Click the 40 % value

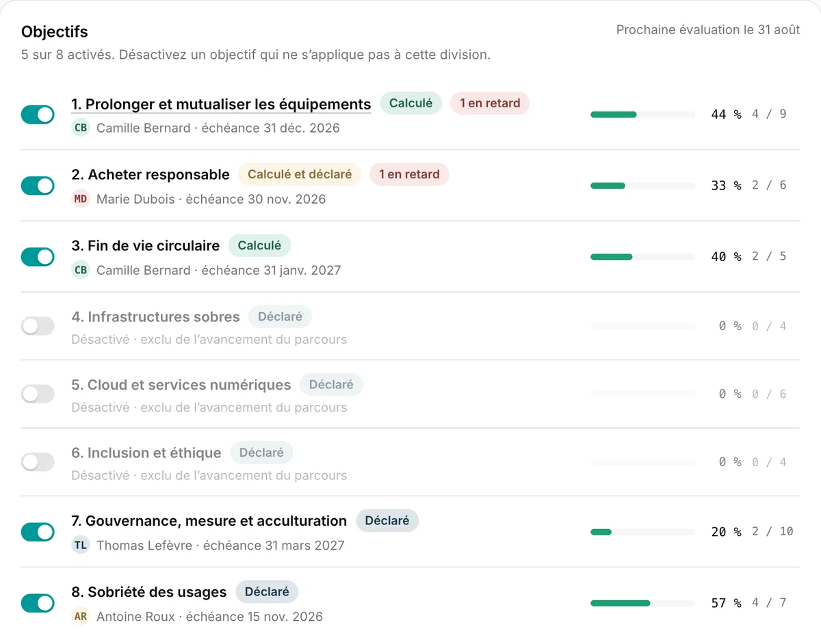click(726, 256)
